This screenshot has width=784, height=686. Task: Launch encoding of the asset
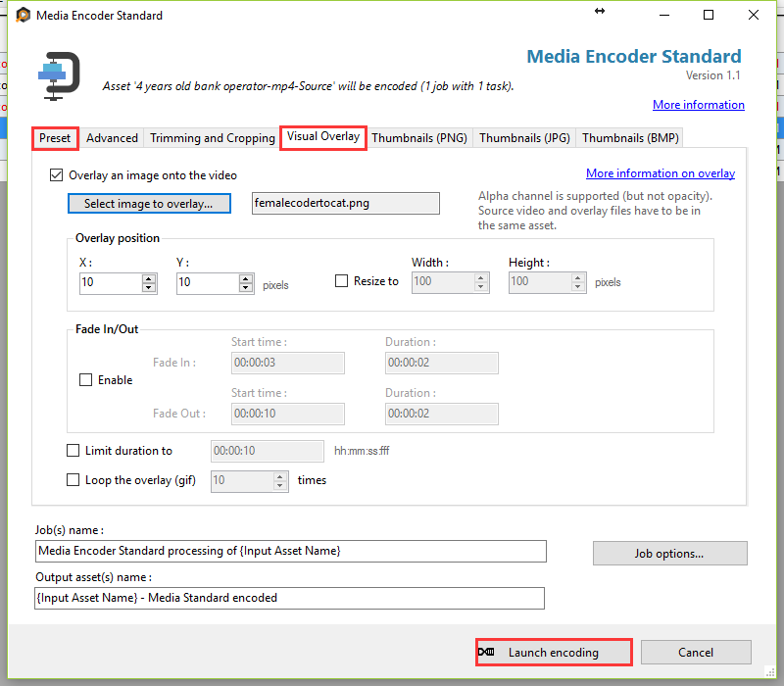tap(553, 653)
